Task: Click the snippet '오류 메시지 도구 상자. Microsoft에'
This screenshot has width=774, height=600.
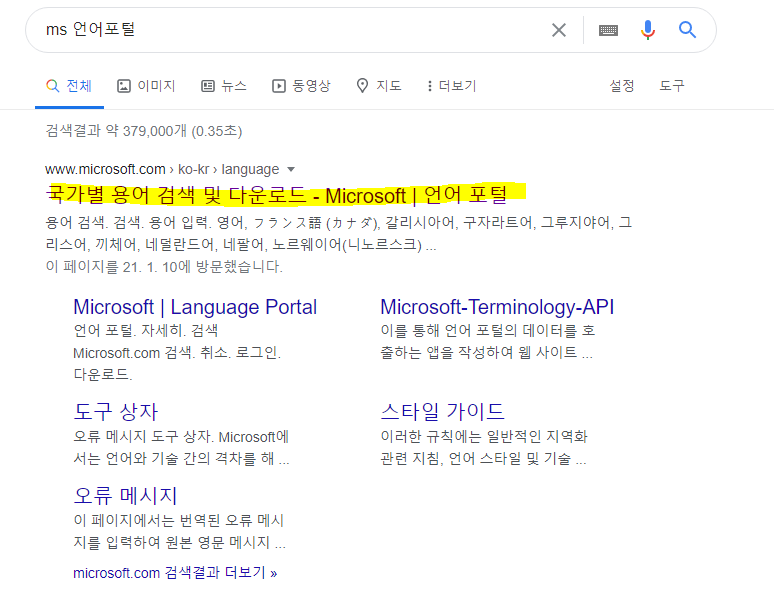Action: tap(181, 448)
